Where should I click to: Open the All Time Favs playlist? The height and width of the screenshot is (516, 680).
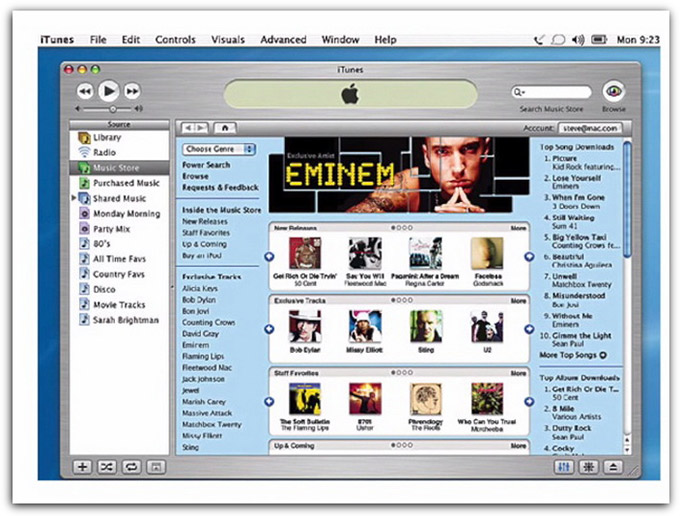tap(119, 259)
